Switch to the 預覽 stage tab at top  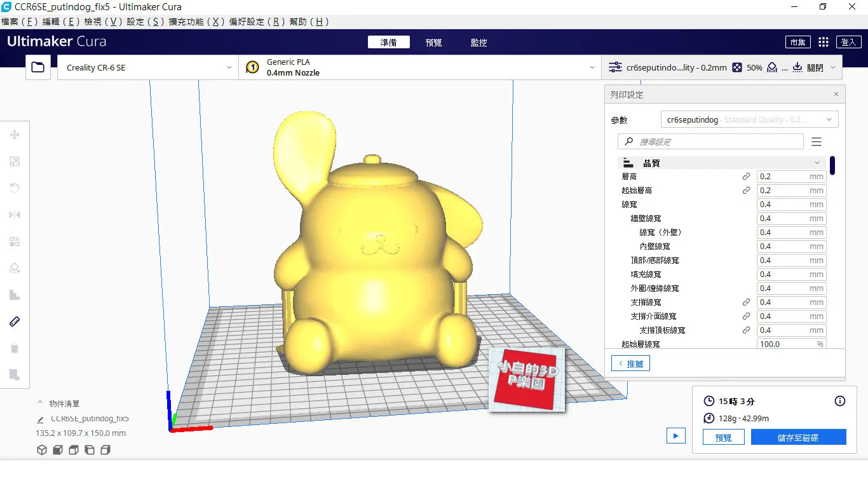tap(434, 42)
